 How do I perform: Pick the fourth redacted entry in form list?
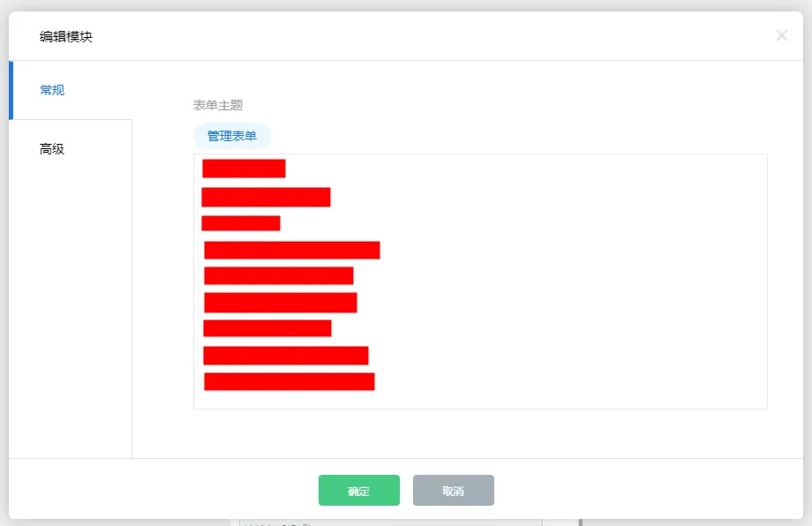(x=292, y=250)
